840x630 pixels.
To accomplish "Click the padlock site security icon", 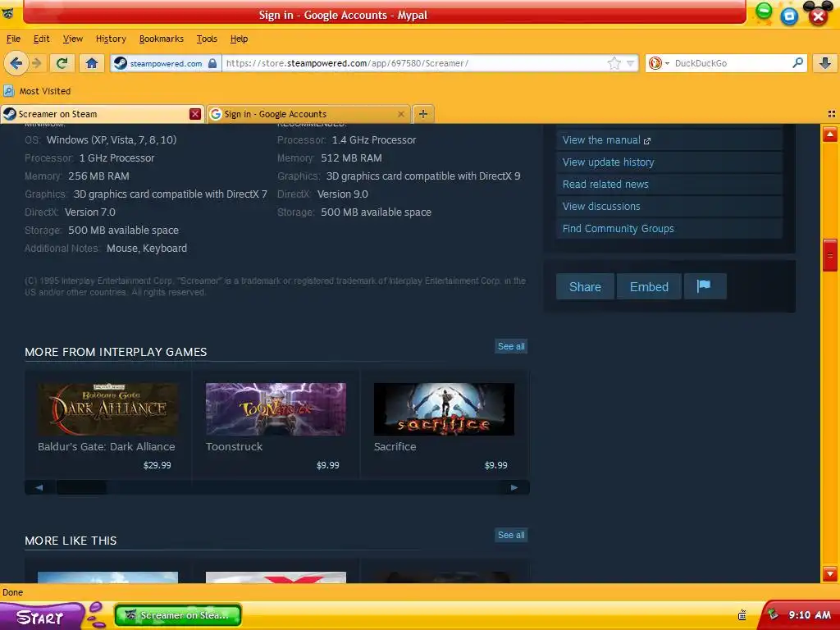I will point(212,63).
